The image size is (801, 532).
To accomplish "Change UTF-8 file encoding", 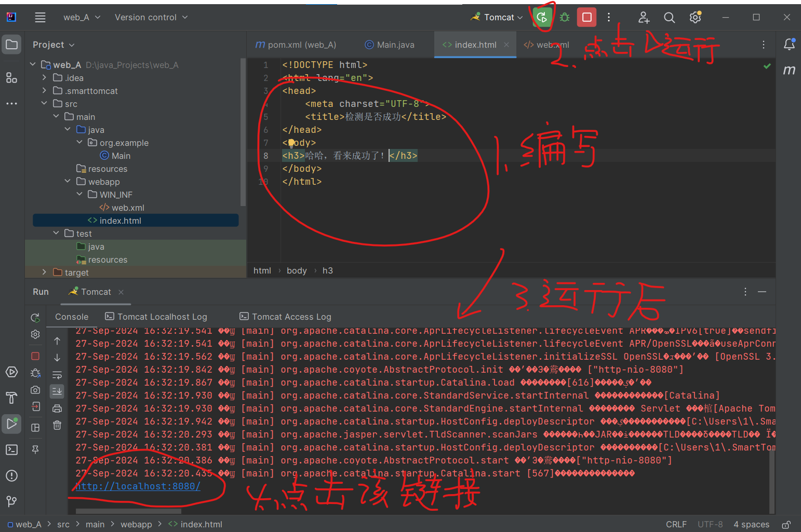I will tap(710, 524).
